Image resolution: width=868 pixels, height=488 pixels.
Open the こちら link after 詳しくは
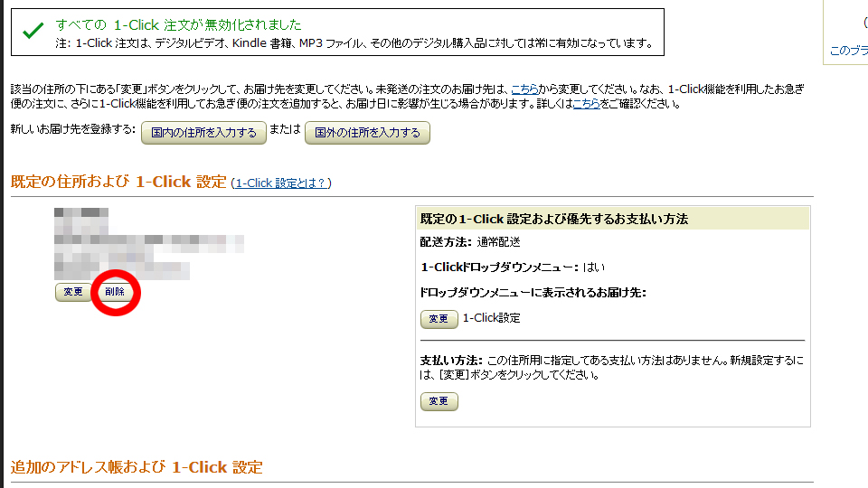pos(586,104)
